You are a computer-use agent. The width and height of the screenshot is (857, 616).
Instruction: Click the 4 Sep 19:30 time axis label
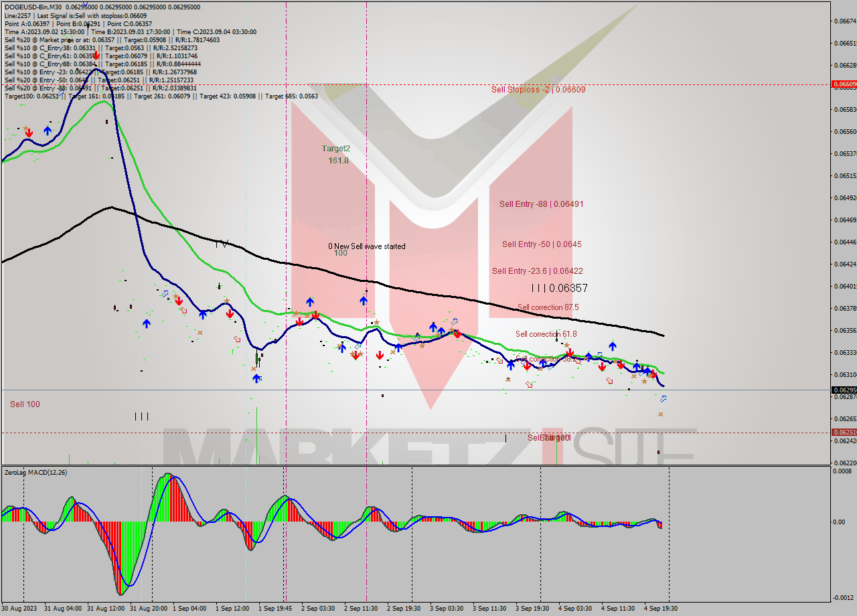pyautogui.click(x=661, y=609)
